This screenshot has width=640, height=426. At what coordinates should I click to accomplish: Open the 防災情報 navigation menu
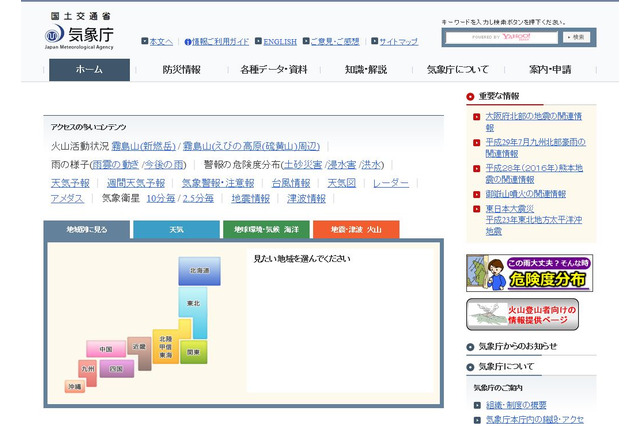pos(181,70)
